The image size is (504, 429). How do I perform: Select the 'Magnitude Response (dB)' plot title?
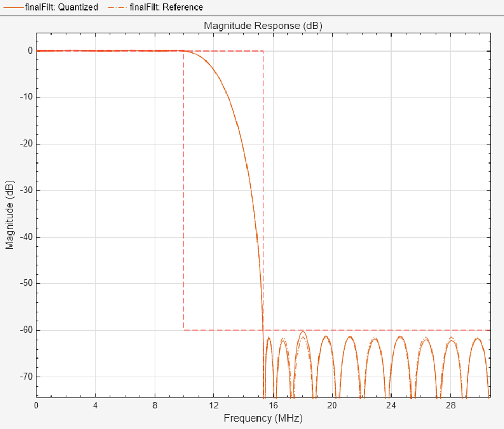pos(263,26)
